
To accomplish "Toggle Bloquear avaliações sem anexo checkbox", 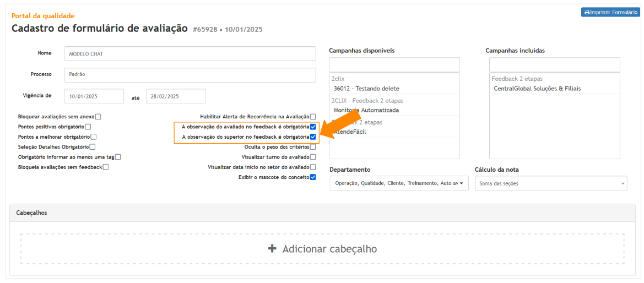I will point(98,117).
